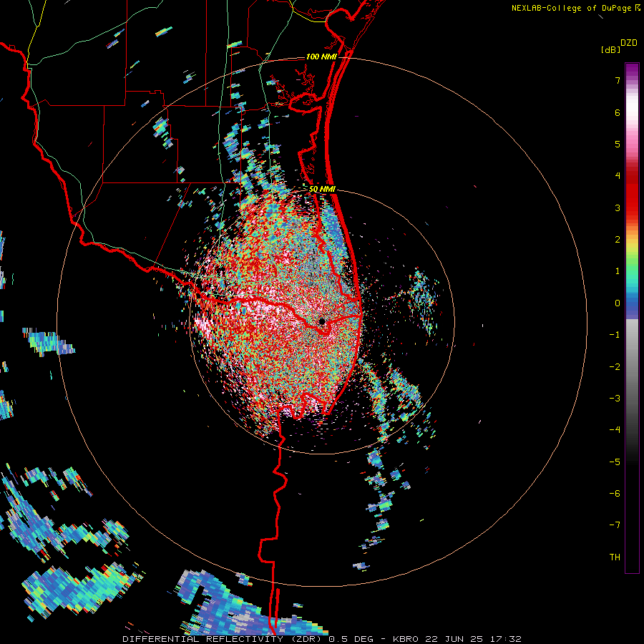The height and width of the screenshot is (644, 644).
Task: Click the [dB] unit label
Action: (x=610, y=49)
